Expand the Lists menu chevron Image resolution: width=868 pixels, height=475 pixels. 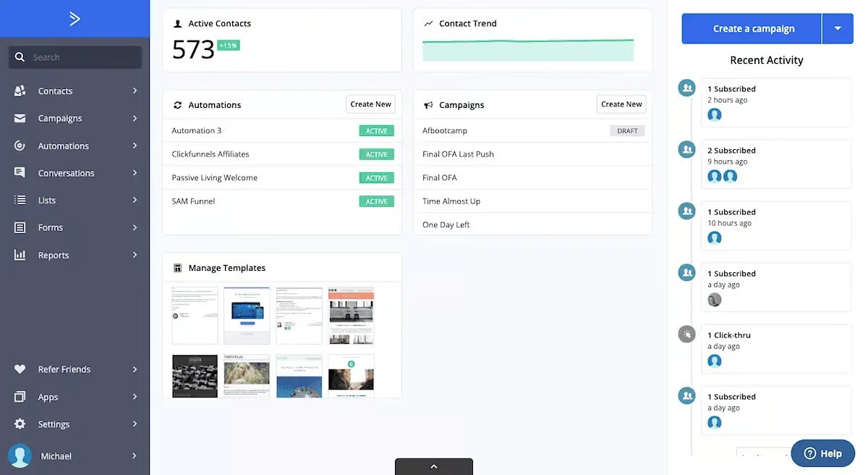tap(134, 200)
